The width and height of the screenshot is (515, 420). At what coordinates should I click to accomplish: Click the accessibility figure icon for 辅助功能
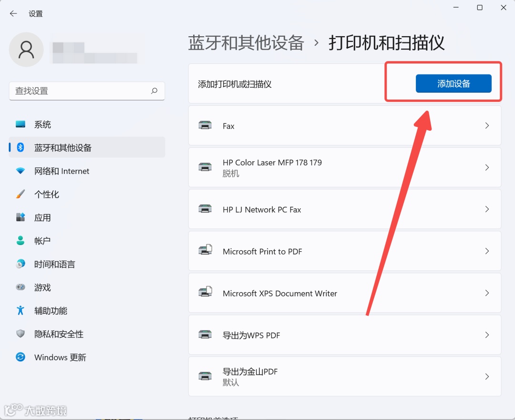pyautogui.click(x=21, y=310)
